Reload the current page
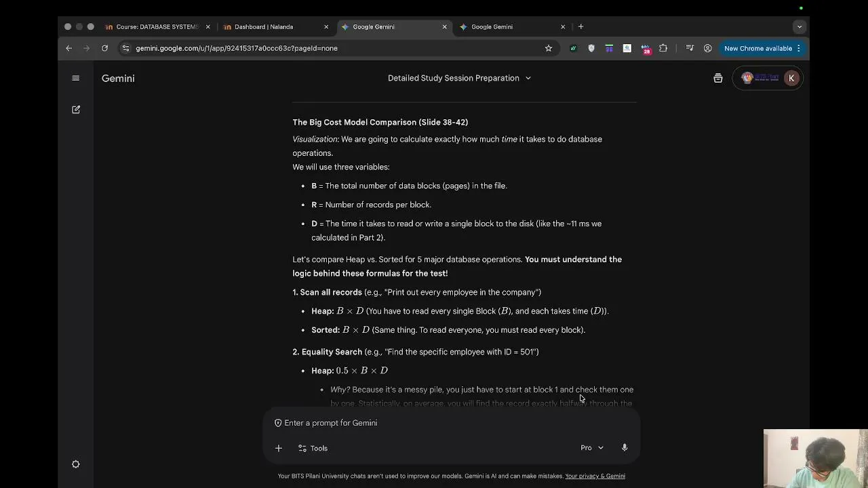Image resolution: width=868 pixels, height=488 pixels. coord(104,48)
